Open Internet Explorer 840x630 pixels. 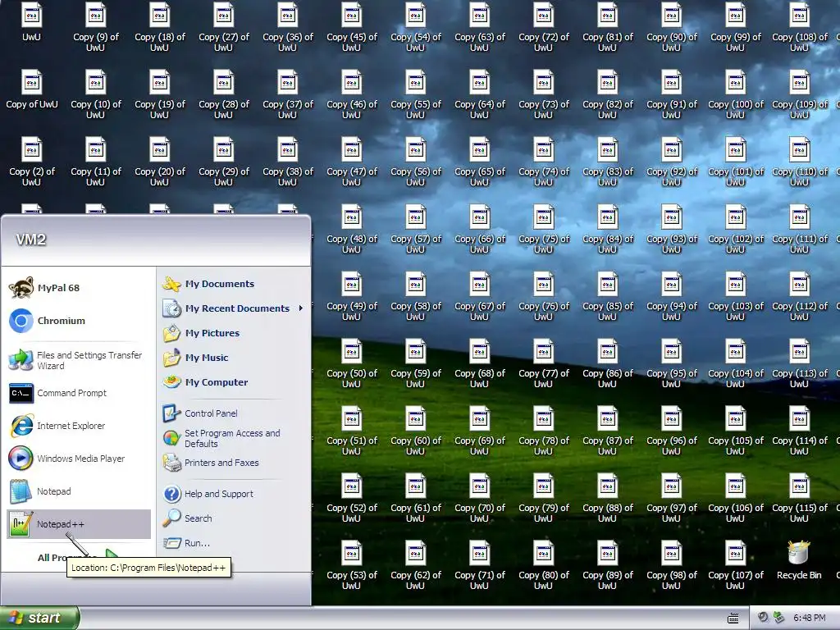[78, 426]
